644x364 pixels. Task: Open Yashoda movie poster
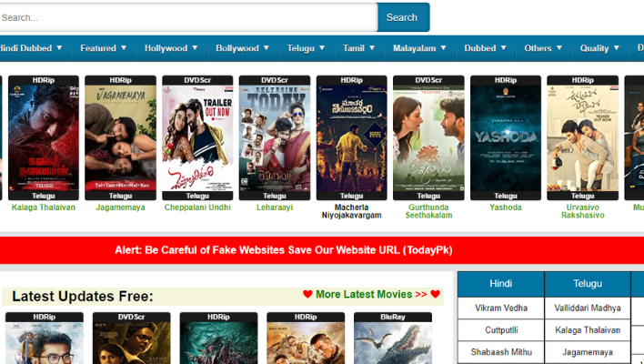coord(506,138)
